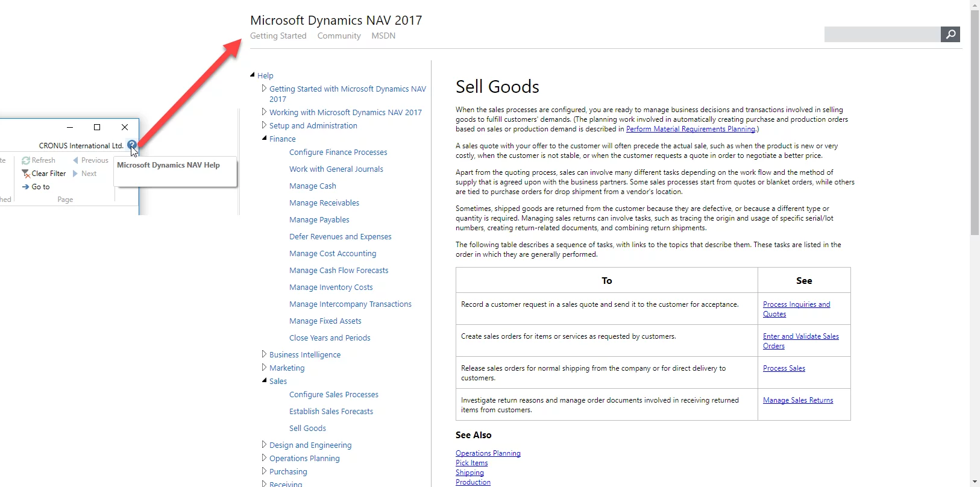Expand the Purchasing tree node
Viewport: 980px width, 487px height.
click(x=264, y=471)
